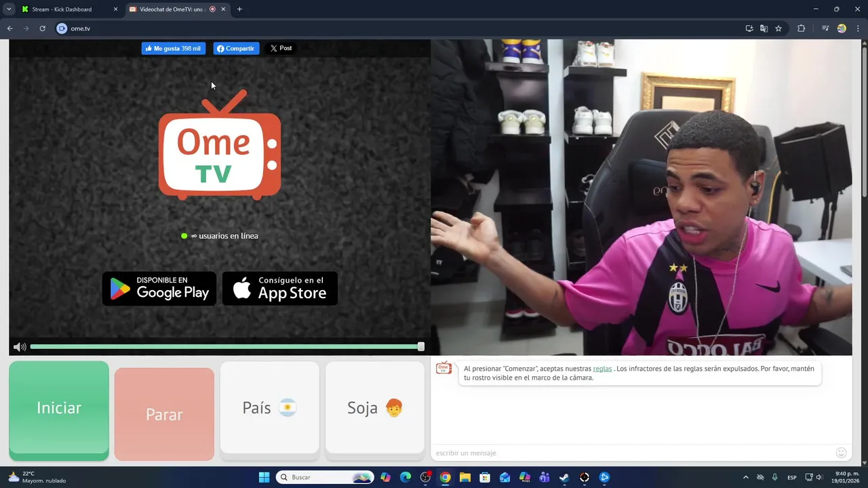Click the webcam video feed
This screenshot has height=488, width=868.
pos(642,197)
